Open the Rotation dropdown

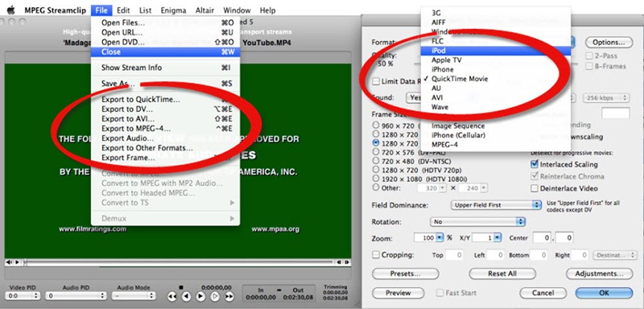[x=477, y=221]
